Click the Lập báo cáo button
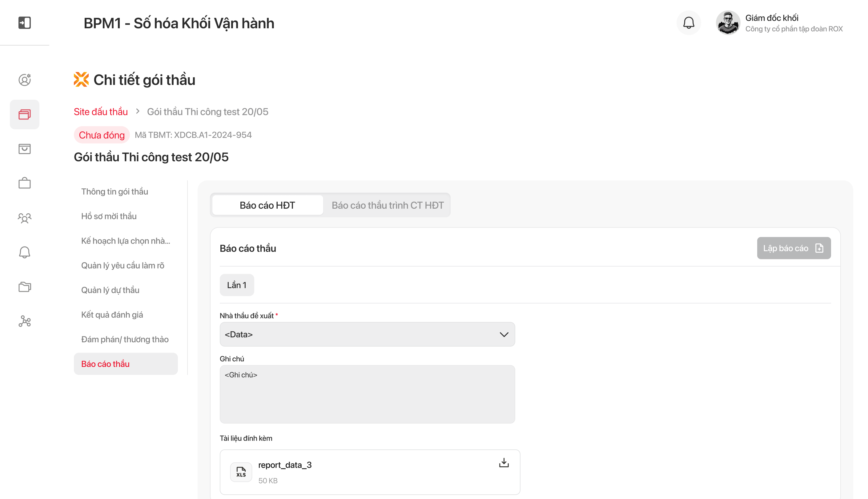 tap(793, 248)
